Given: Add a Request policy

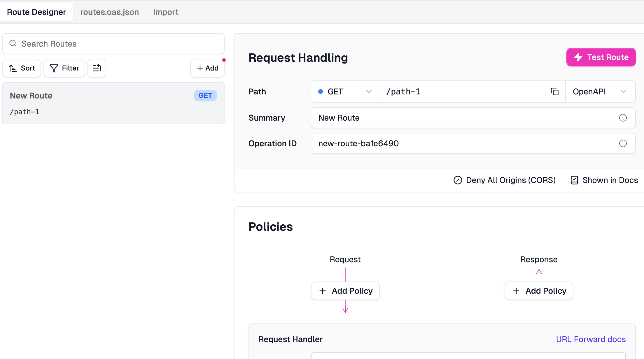Looking at the screenshot, I should [x=345, y=291].
